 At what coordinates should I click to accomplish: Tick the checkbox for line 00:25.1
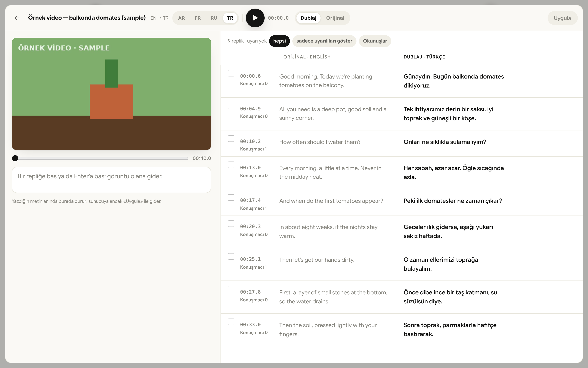pyautogui.click(x=231, y=256)
